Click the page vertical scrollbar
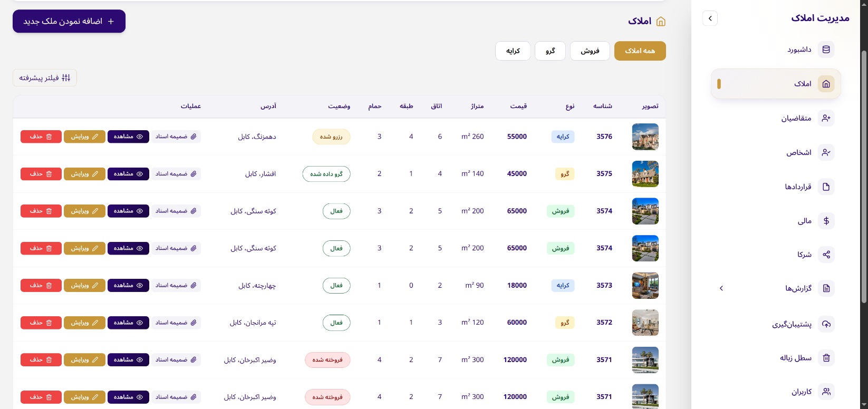The width and height of the screenshot is (868, 409). pos(864,177)
